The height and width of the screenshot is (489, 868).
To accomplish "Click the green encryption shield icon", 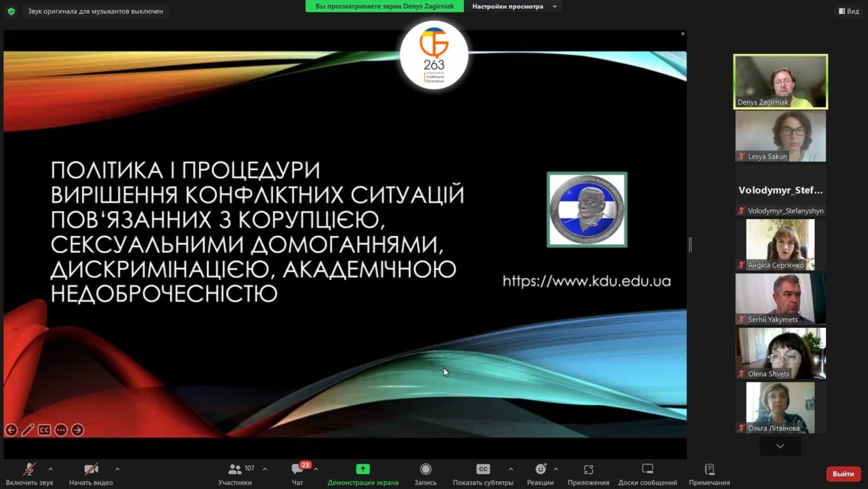I will pos(11,11).
